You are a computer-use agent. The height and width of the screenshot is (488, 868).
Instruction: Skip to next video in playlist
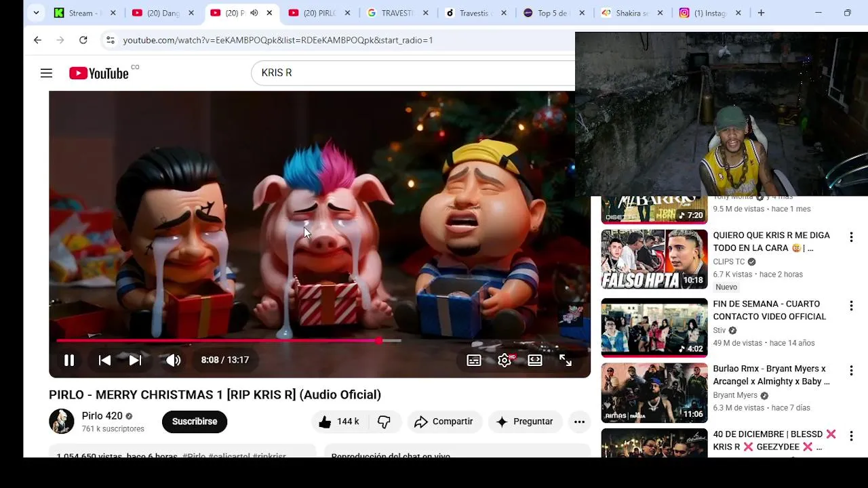[x=135, y=360]
